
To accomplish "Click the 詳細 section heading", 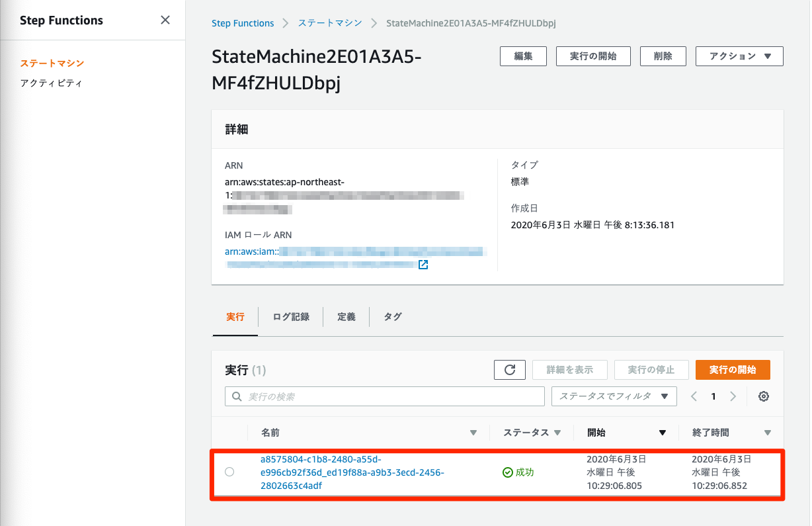I will tap(237, 130).
